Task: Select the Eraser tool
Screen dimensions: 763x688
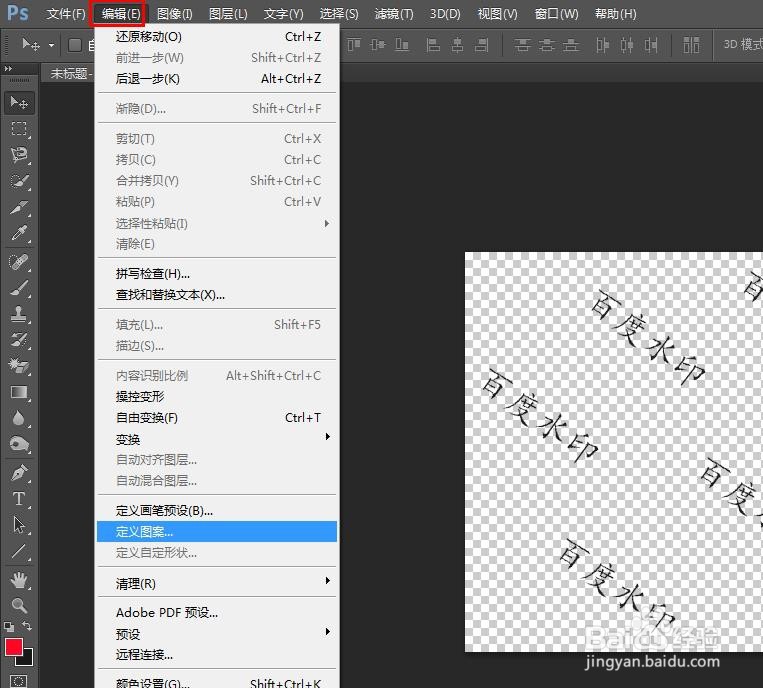Action: pyautogui.click(x=19, y=365)
